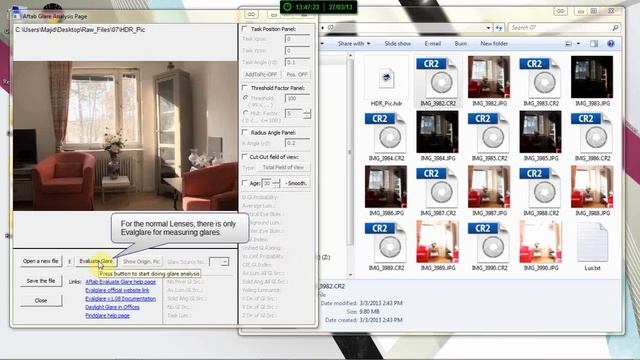
Task: Select IMG_3990.JPG thumbnail
Action: 541,242
